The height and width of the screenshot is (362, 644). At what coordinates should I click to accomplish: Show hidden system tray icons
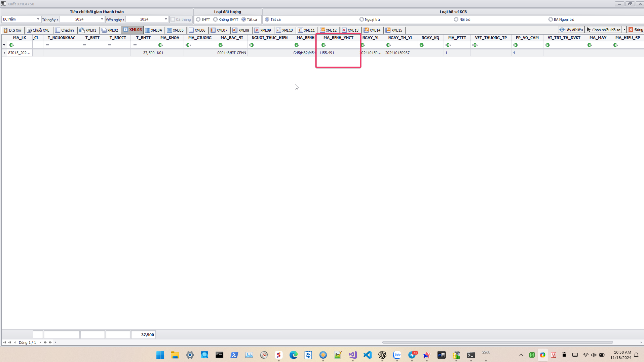click(521, 355)
